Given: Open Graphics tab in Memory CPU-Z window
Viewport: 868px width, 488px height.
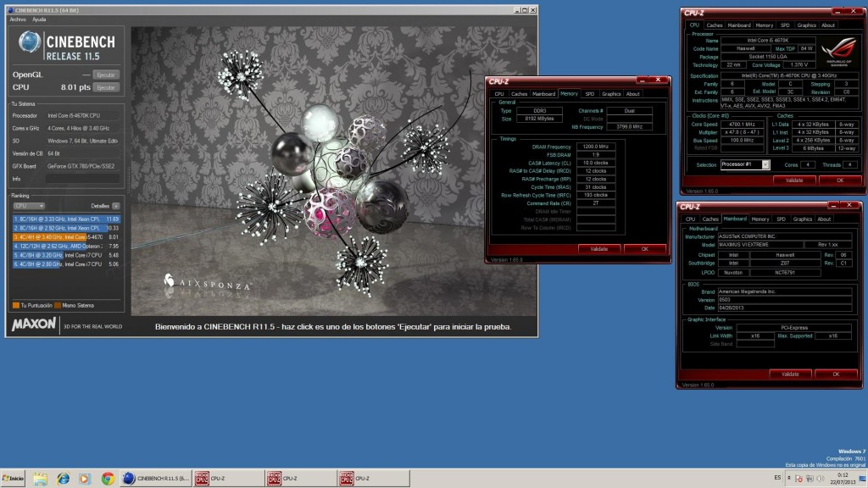Looking at the screenshot, I should [611, 94].
